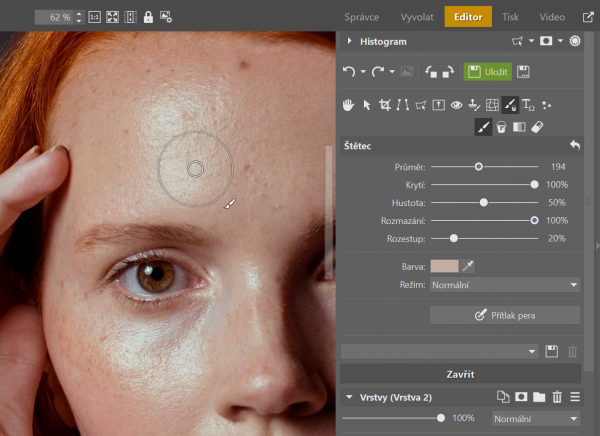Screen dimensions: 600x436
Task: Select the Clone Stamp tool
Action: [x=474, y=105]
